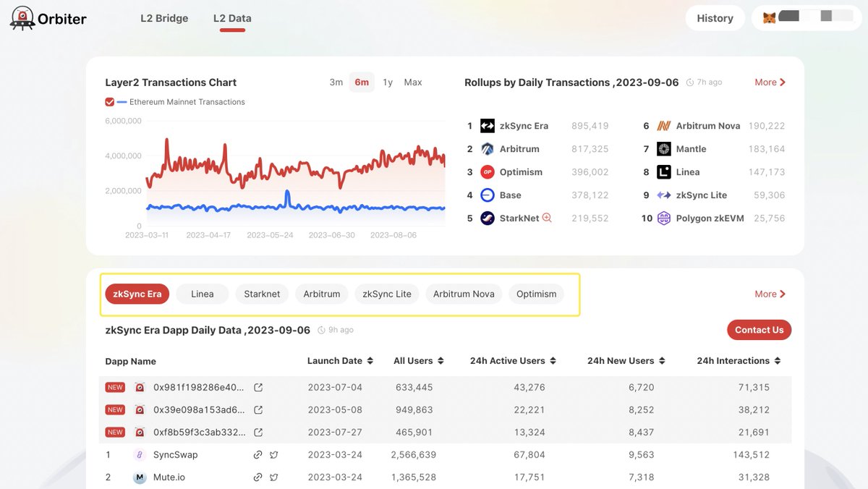
Task: Open external link for 0x39e098a153ad6...
Action: [x=258, y=409]
